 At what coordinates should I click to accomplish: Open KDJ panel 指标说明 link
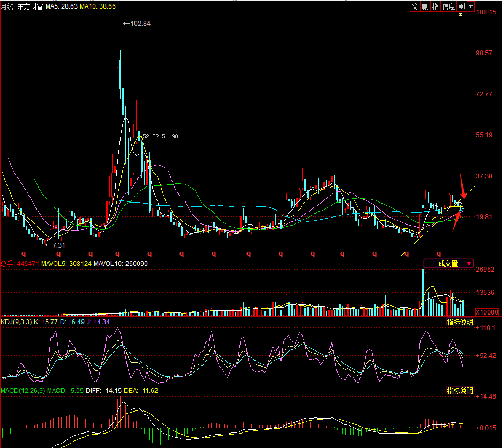tap(460, 322)
